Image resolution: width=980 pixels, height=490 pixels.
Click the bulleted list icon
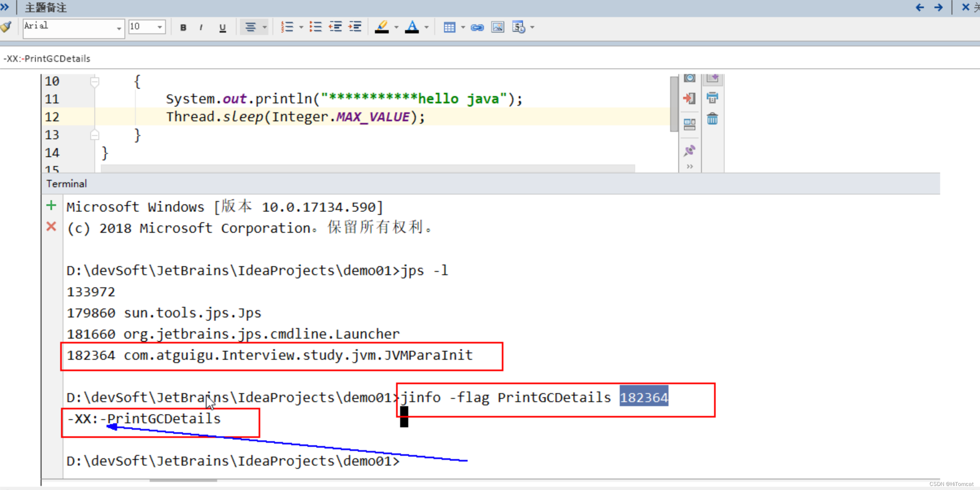(x=315, y=27)
